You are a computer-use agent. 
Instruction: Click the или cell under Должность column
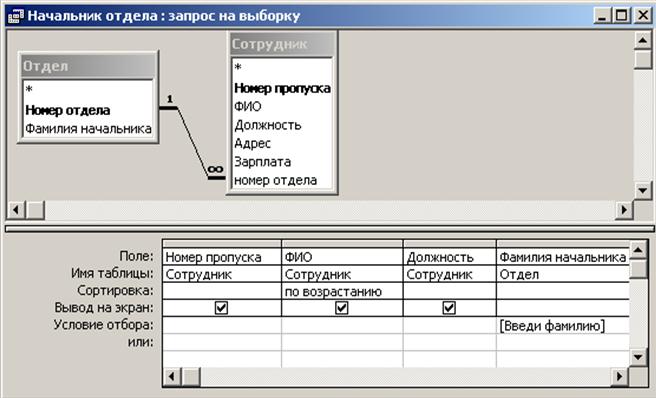[x=450, y=342]
